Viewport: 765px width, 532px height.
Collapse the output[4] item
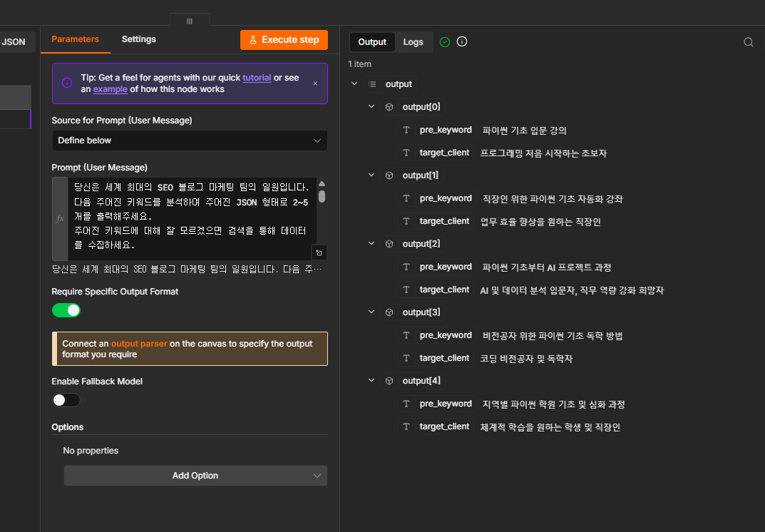pyautogui.click(x=371, y=380)
